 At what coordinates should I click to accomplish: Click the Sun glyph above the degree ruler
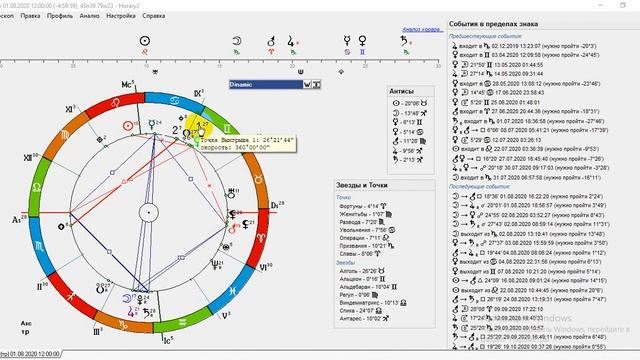pos(145,41)
